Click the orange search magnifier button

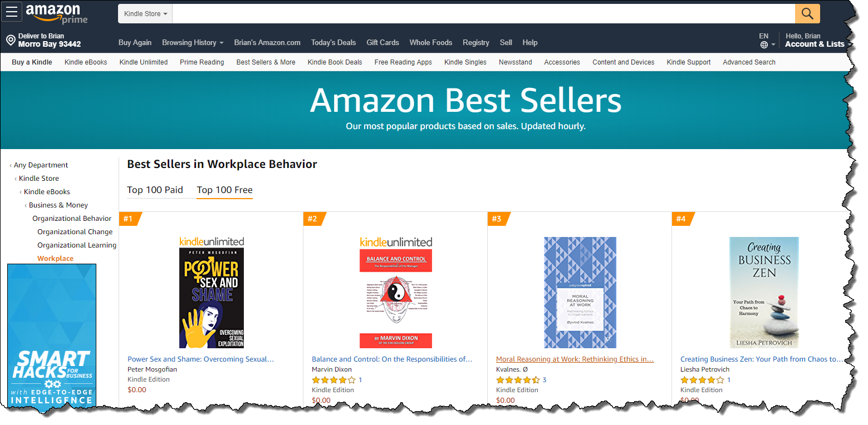tap(807, 13)
